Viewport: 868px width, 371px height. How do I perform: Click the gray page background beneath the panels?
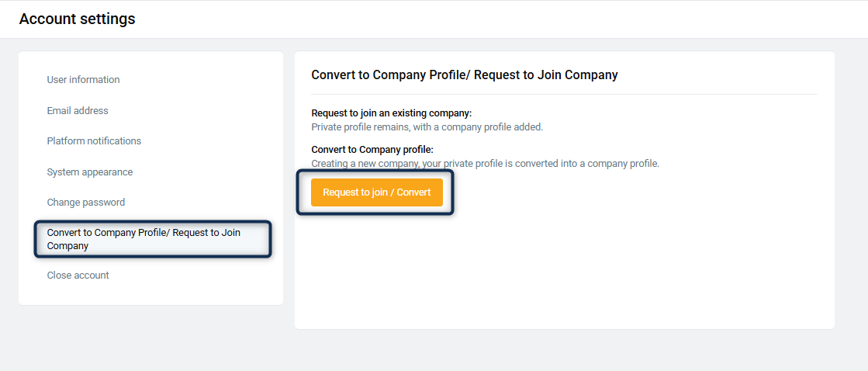pyautogui.click(x=434, y=351)
